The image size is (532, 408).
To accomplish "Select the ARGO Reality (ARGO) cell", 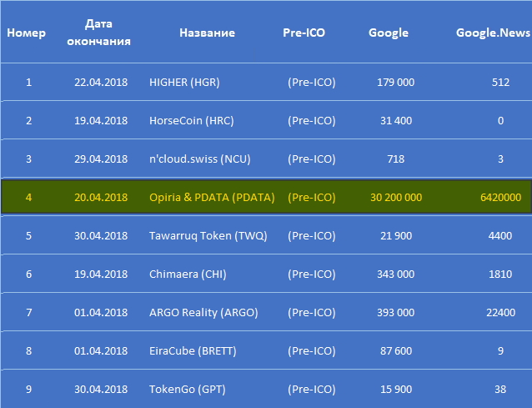I will pos(203,312).
